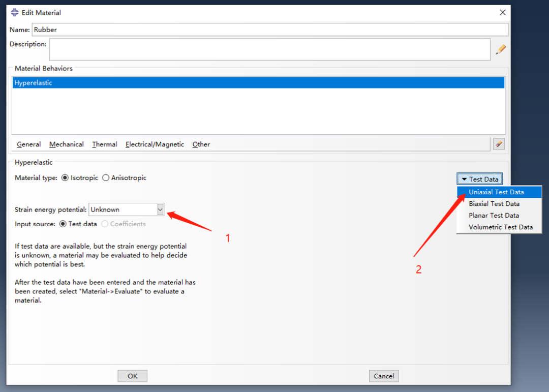Toggle the Test Data dropdown button

tap(479, 179)
